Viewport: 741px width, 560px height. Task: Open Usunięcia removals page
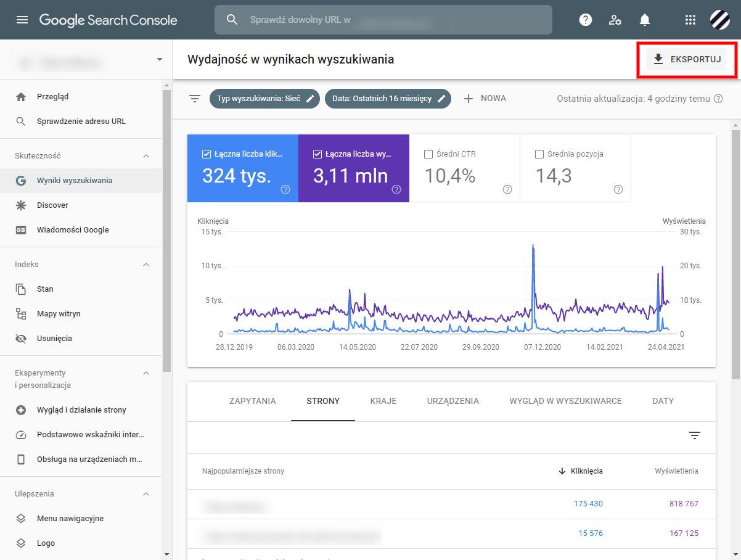point(54,339)
